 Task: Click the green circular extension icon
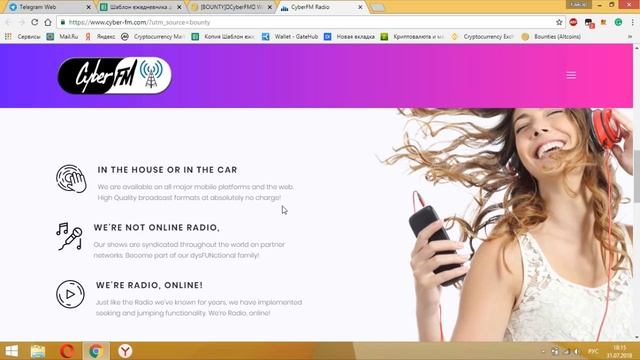click(x=618, y=22)
